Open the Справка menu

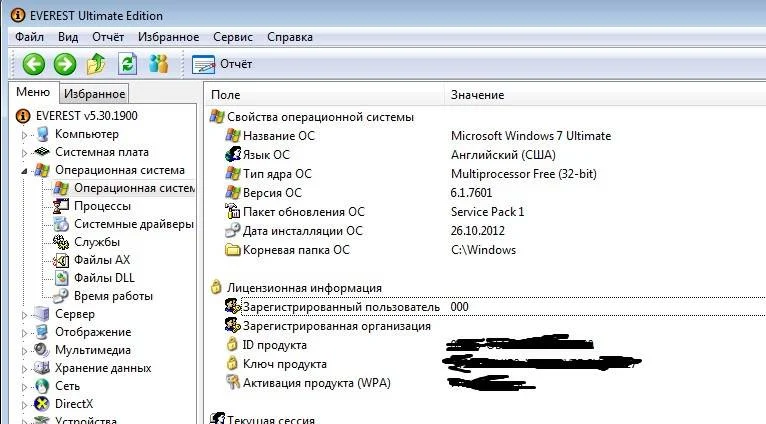(x=290, y=37)
